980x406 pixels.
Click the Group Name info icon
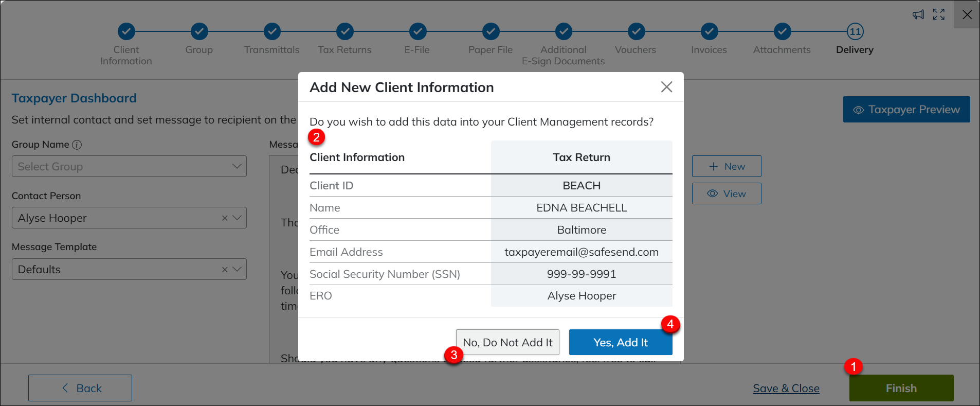[x=77, y=145]
